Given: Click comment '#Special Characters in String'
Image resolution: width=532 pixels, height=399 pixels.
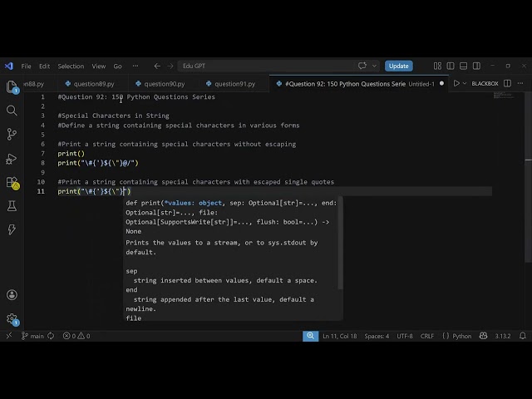Looking at the screenshot, I should coord(113,116).
